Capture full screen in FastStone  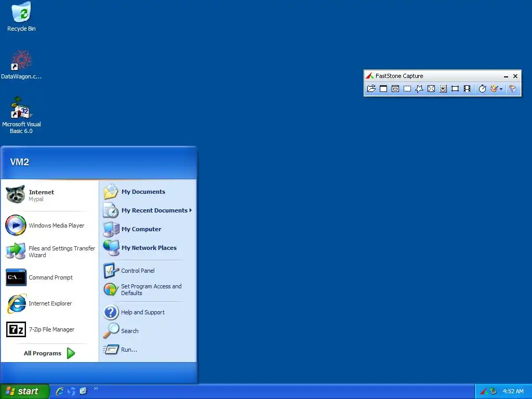[x=431, y=88]
